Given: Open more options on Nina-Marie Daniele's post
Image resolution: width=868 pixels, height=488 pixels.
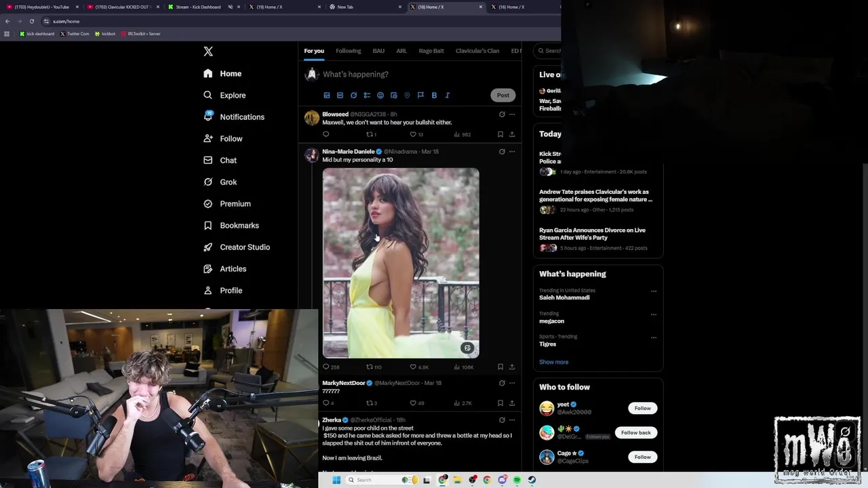Looking at the screenshot, I should 512,151.
